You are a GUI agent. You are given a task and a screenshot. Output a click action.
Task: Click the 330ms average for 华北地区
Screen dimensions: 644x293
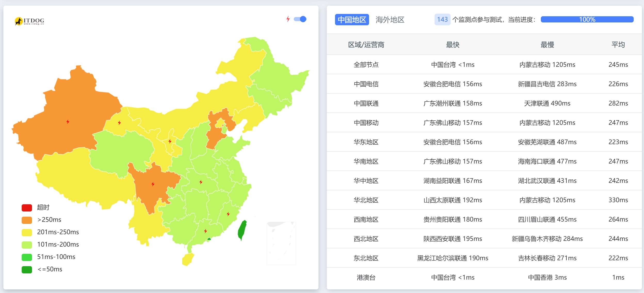(x=618, y=200)
